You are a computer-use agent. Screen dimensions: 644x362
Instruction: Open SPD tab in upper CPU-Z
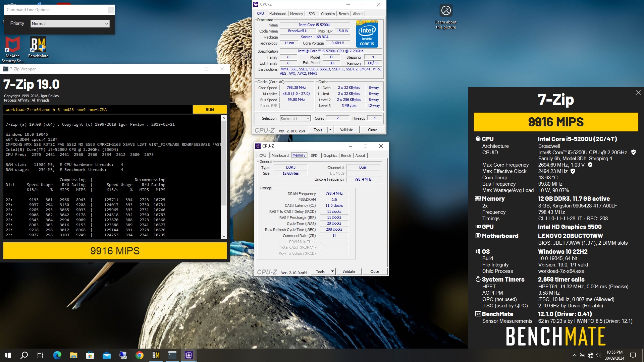pyautogui.click(x=312, y=14)
